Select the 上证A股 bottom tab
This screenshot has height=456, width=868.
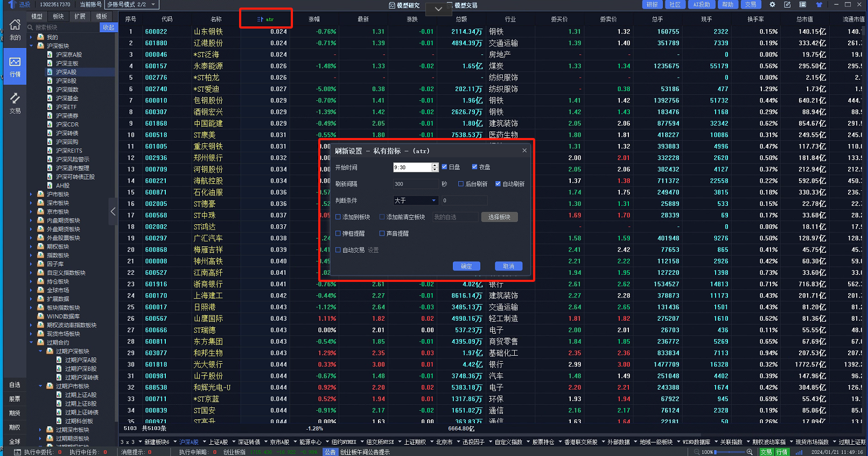point(219,442)
